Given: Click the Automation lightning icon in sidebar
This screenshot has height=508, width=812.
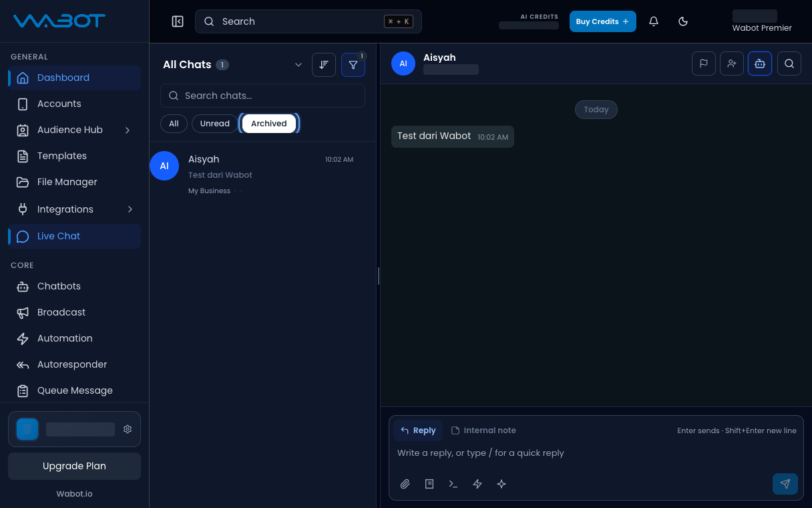Looking at the screenshot, I should tap(23, 338).
